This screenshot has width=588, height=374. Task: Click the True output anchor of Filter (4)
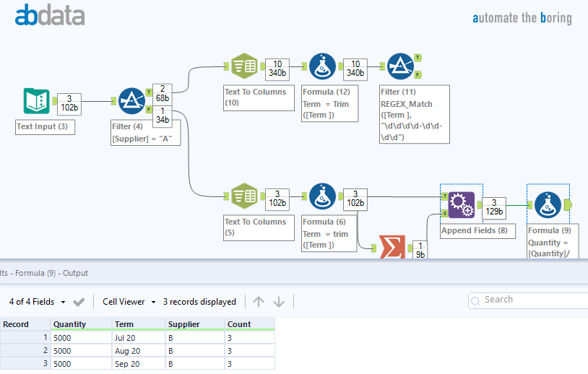tap(149, 92)
